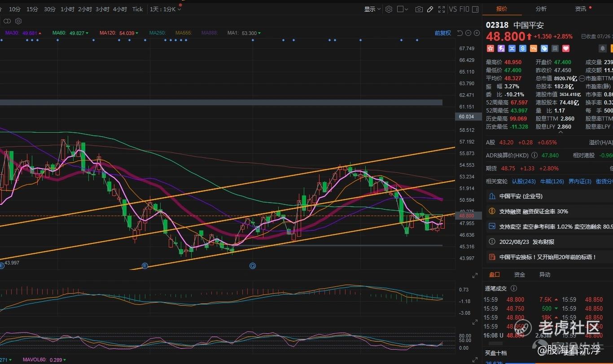Toggle MA30 moving average line
Image resolution: width=613 pixels, height=364 pixels.
click(x=23, y=33)
